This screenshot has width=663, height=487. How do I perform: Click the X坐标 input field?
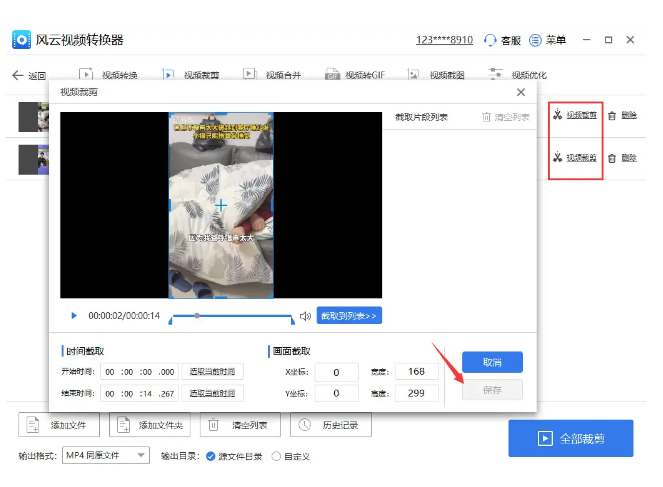(x=337, y=372)
